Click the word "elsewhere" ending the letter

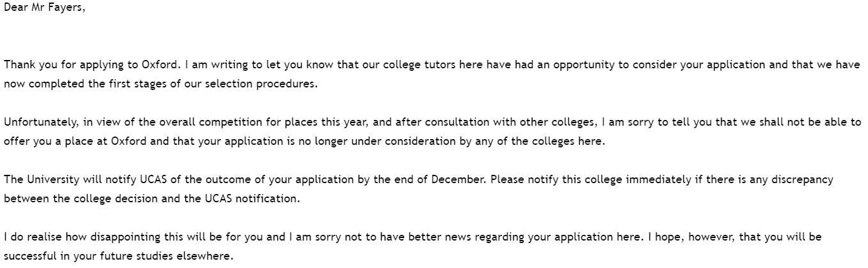pos(210,256)
